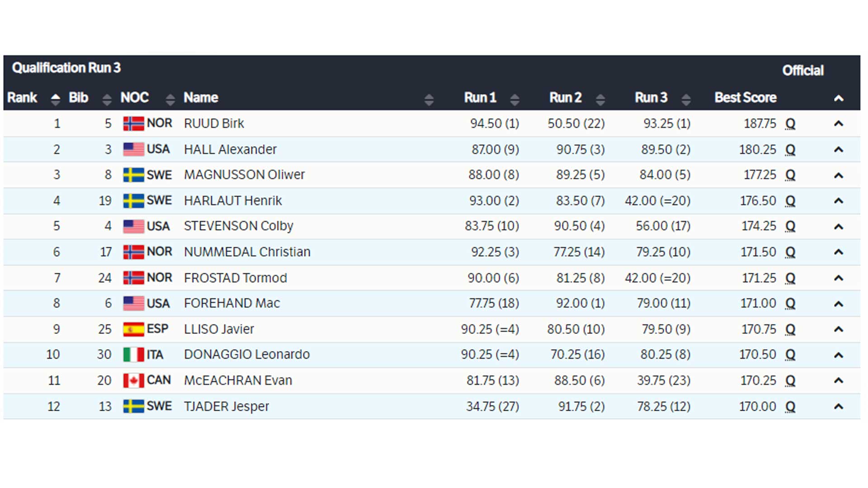
Task: Expand details for HARLAUT Henrik row
Action: 839,201
